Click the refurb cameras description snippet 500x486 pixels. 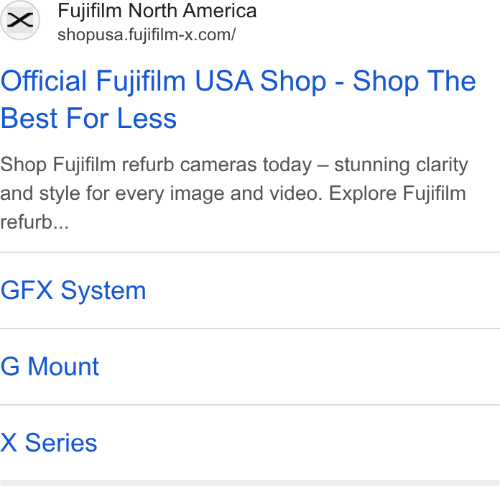pos(234,193)
